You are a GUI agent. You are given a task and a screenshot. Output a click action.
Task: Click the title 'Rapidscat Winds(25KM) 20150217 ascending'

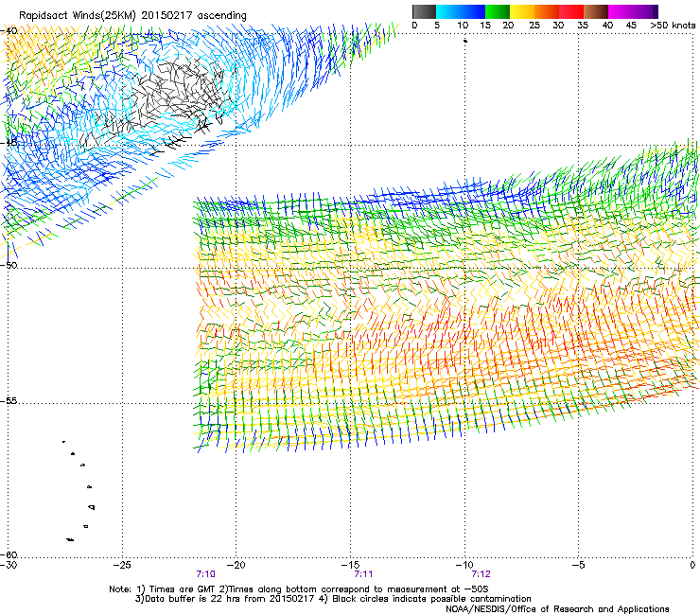[x=132, y=16]
